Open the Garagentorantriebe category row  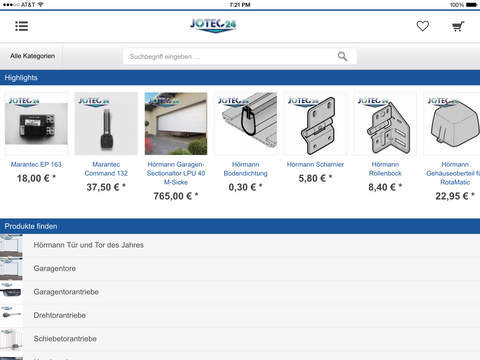(x=240, y=292)
